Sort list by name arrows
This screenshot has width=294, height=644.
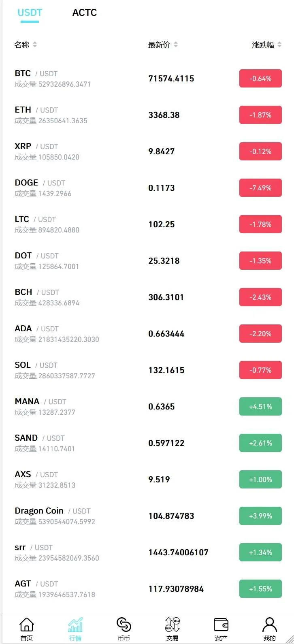[x=35, y=45]
